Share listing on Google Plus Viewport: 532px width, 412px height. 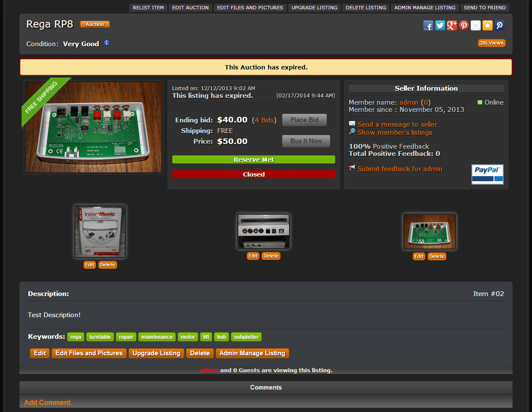452,25
